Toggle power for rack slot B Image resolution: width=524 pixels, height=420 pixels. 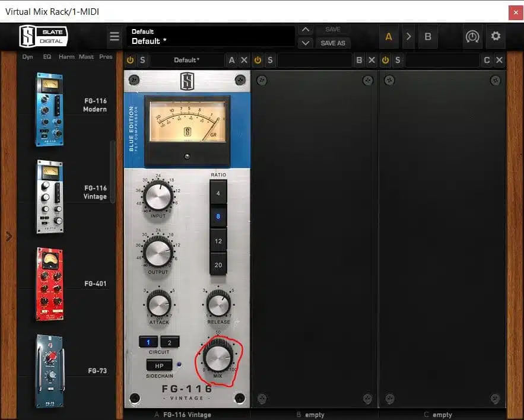pos(258,60)
